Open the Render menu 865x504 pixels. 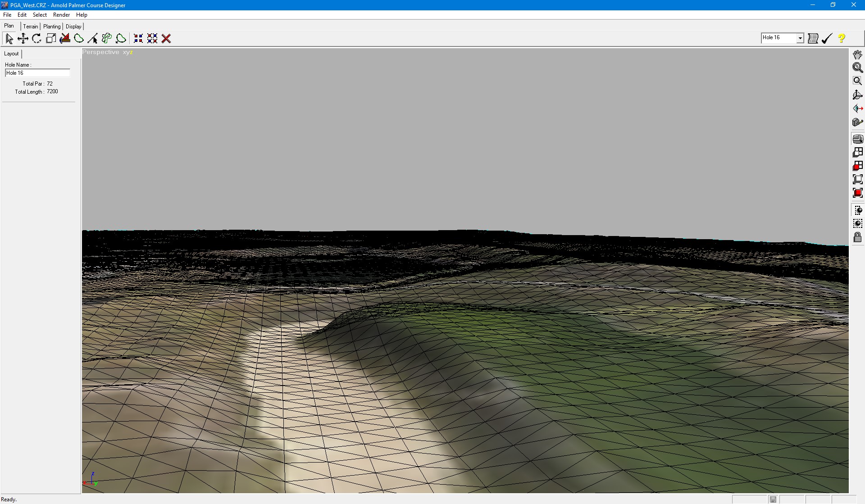tap(61, 14)
